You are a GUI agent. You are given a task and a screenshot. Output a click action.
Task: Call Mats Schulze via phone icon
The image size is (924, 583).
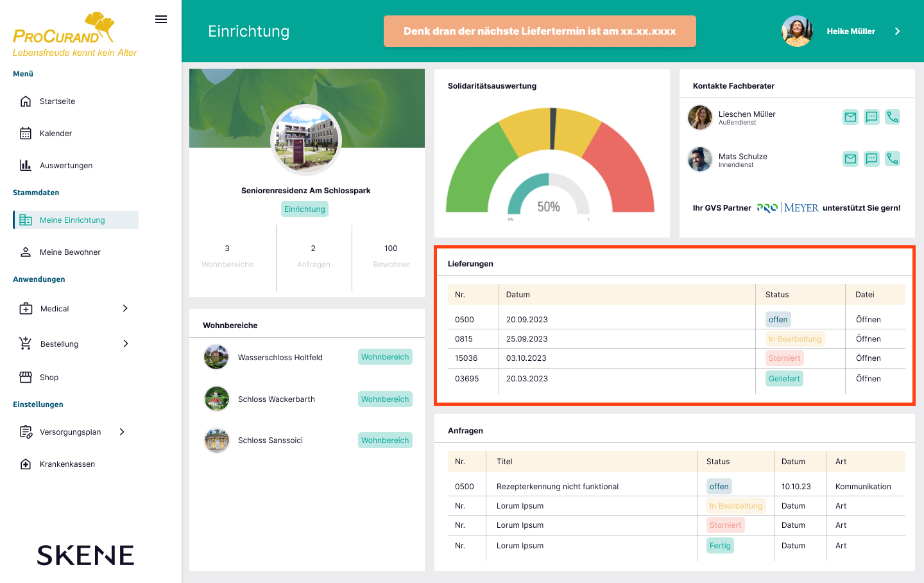coord(893,159)
